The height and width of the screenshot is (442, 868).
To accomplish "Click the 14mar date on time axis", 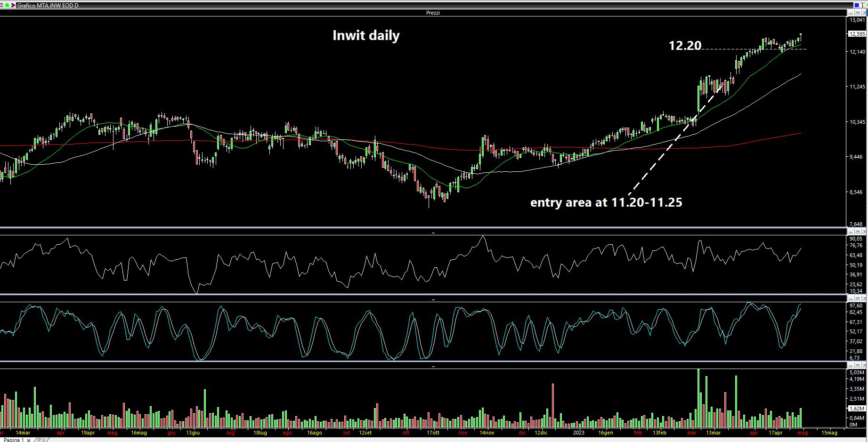I will [23, 433].
